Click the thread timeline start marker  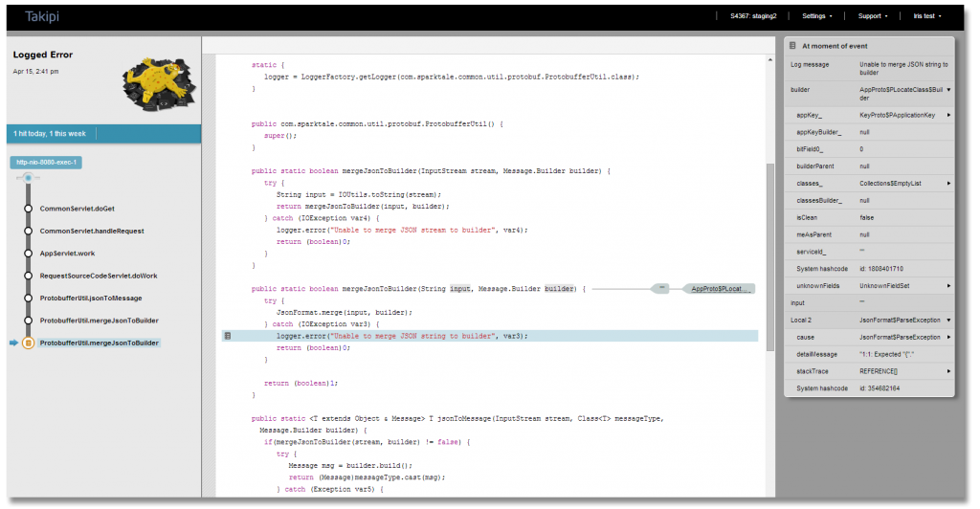[28, 178]
